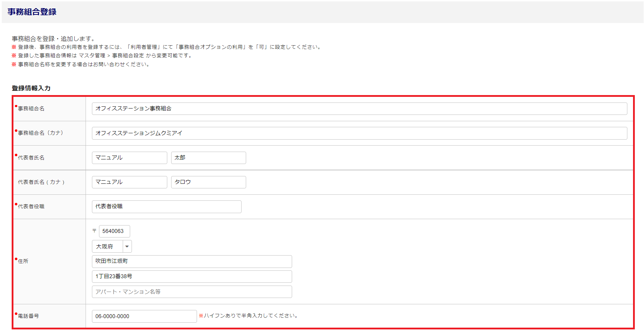The image size is (644, 334).
Task: Edit the postal code field 5640063
Action: pyautogui.click(x=114, y=231)
